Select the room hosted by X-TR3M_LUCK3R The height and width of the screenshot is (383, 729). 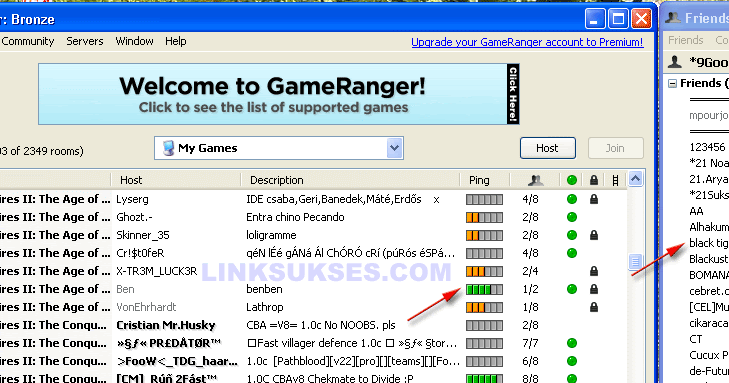pyautogui.click(x=313, y=271)
